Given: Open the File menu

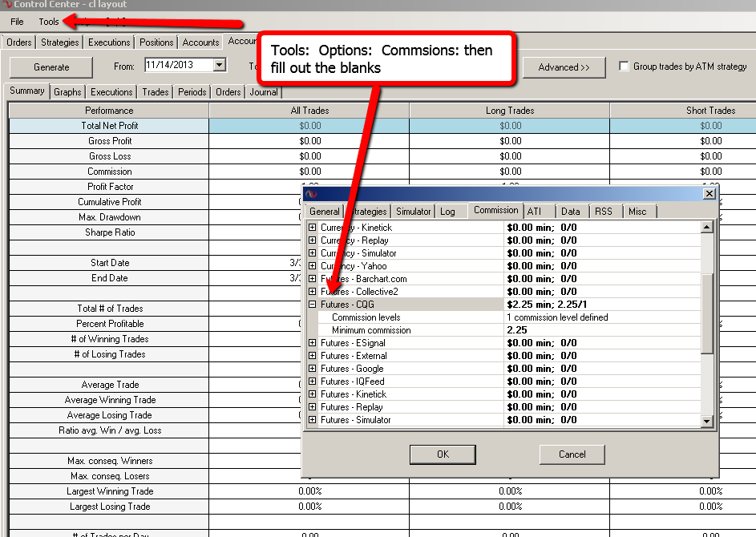Looking at the screenshot, I should (x=17, y=22).
